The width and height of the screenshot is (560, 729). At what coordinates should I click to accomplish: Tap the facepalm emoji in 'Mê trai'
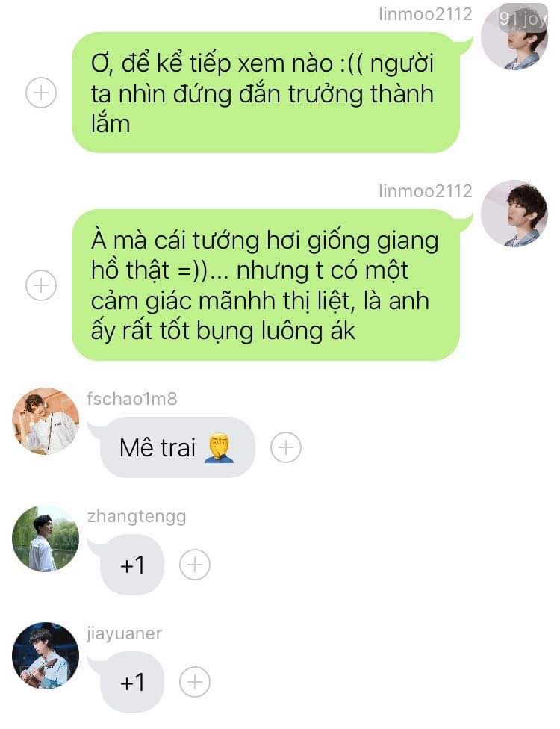(220, 448)
